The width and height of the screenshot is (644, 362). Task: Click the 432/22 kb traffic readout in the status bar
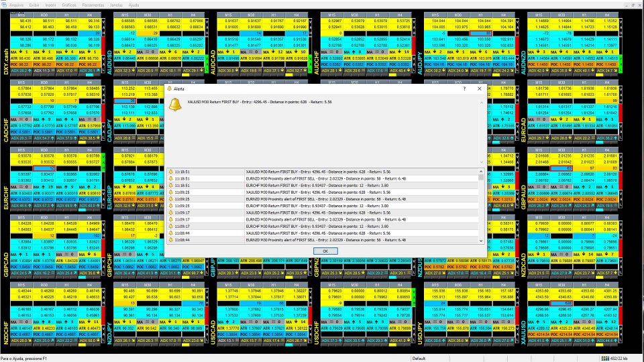(619, 359)
